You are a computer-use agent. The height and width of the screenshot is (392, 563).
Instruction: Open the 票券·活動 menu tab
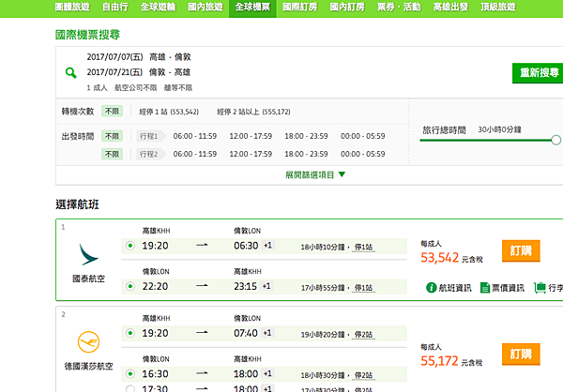pyautogui.click(x=399, y=7)
